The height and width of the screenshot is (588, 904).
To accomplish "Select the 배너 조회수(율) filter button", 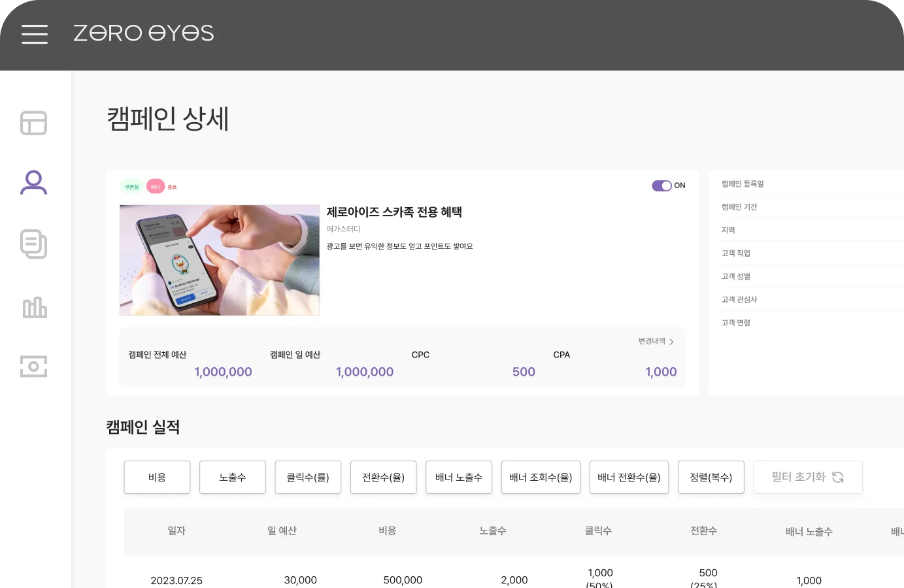I will point(541,478).
